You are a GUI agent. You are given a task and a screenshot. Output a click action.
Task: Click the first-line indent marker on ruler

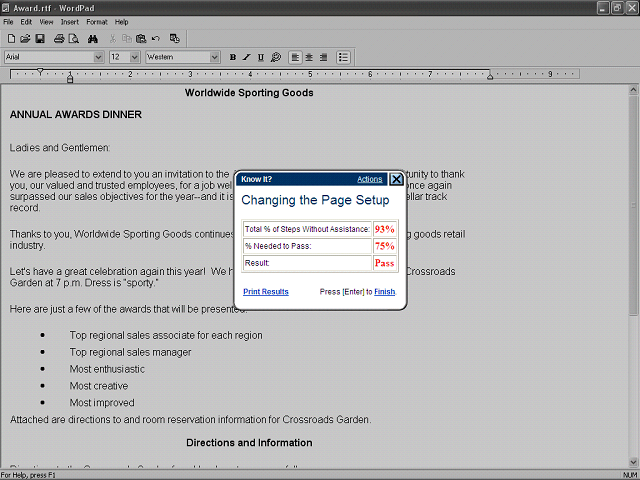40,71
